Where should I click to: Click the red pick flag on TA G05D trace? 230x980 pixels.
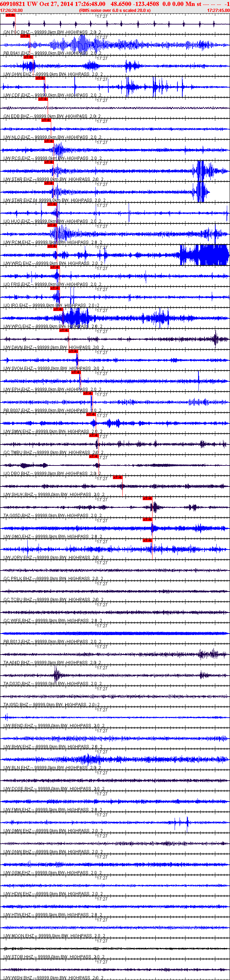(x=147, y=498)
